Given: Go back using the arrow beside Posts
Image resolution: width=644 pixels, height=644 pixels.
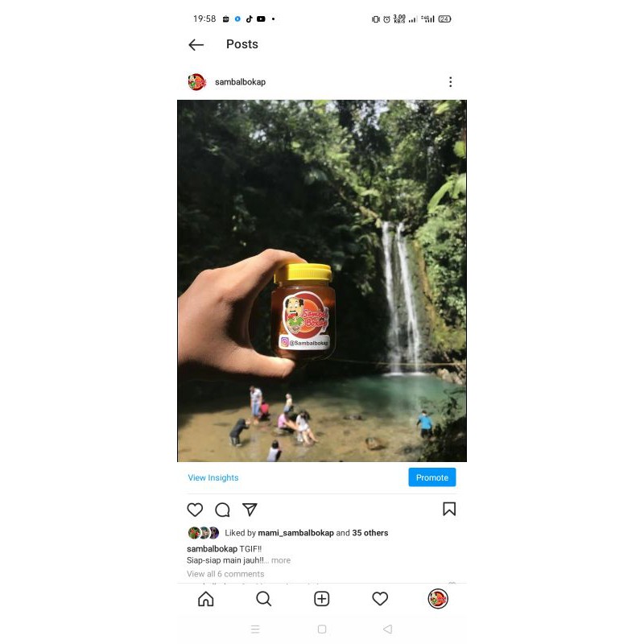Looking at the screenshot, I should [196, 44].
